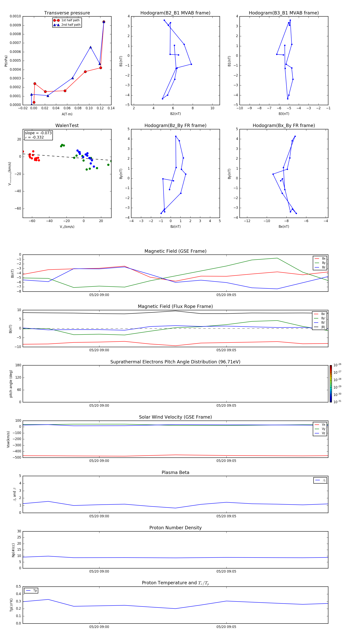Click the 'Proton Temperature and Te/Tp' title
The width and height of the screenshot is (351, 644).
click(175, 583)
